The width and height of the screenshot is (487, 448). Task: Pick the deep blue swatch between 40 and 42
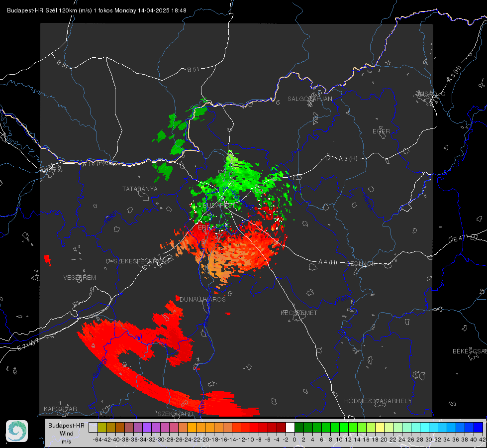(478, 427)
